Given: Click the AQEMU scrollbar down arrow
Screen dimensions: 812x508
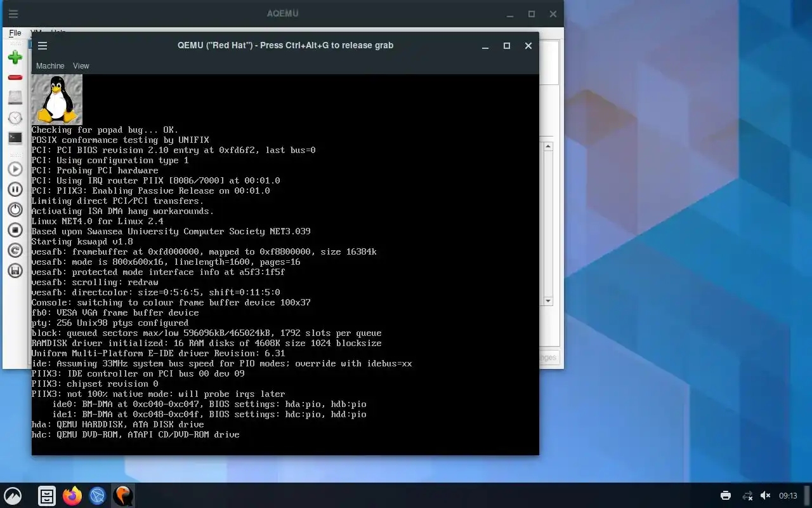Looking at the screenshot, I should (x=548, y=301).
